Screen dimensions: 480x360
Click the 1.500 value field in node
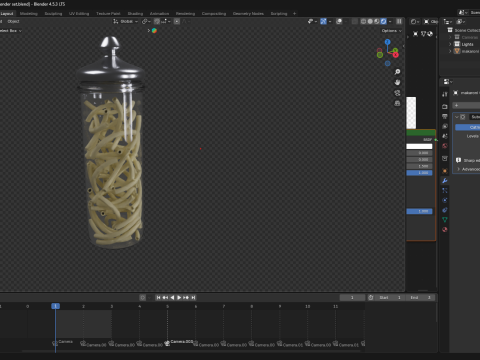(x=419, y=166)
